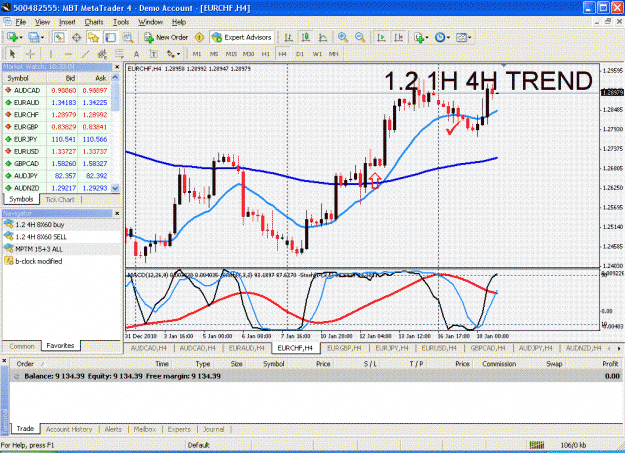Image resolution: width=625 pixels, height=453 pixels.
Task: Toggle the Data Window crosshair icon
Action: click(77, 37)
